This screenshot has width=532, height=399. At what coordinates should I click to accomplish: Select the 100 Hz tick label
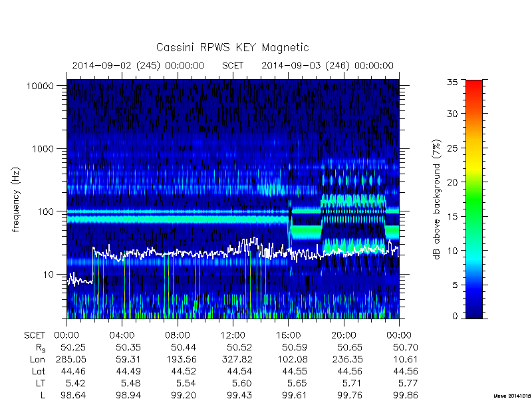tap(46, 211)
